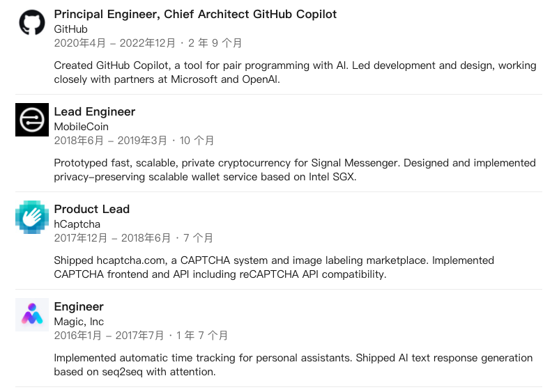Open the Engineer position at Magic
This screenshot has height=392, width=559.
[x=79, y=306]
